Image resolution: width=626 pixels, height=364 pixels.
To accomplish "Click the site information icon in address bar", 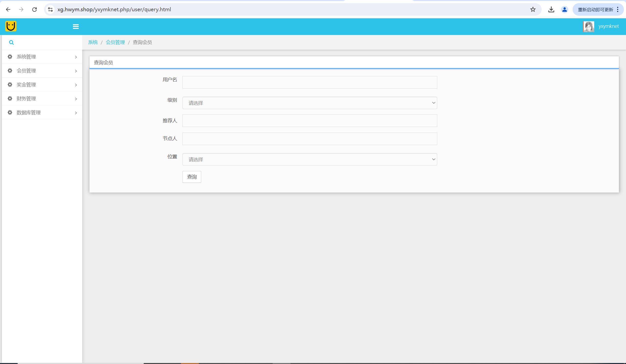I will 50,10.
